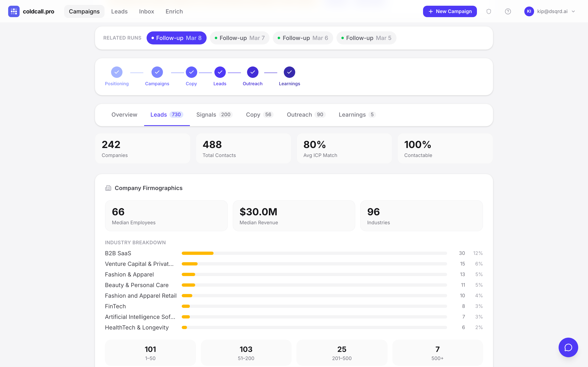
Task: Open the shield security icon
Action: 489,11
